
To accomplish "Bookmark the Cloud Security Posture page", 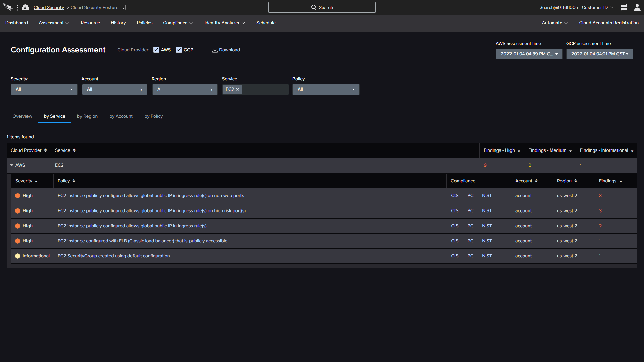I will click(x=124, y=7).
